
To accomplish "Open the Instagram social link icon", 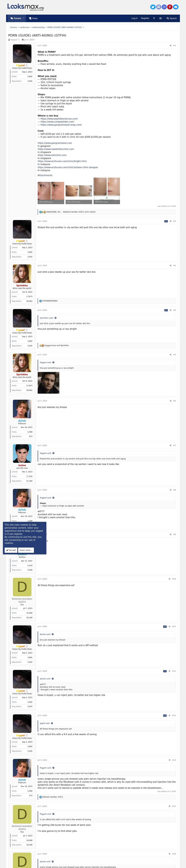I will (164, 7).
